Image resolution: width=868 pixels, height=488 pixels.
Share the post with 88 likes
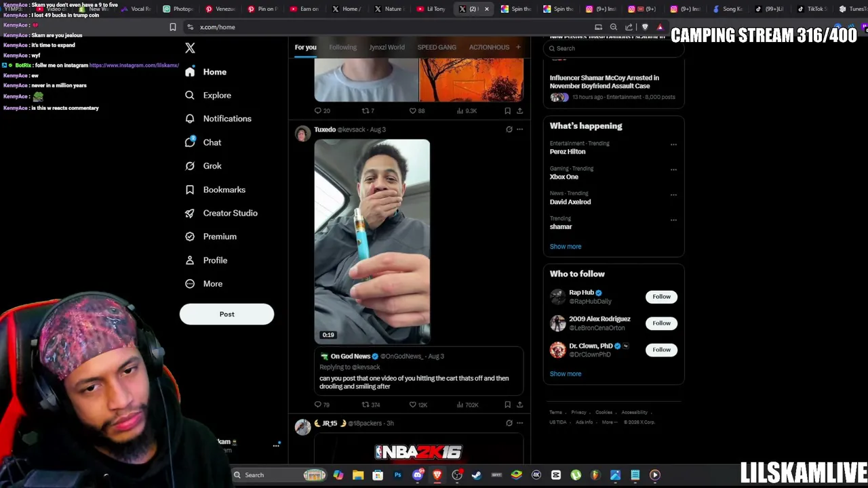pos(520,110)
